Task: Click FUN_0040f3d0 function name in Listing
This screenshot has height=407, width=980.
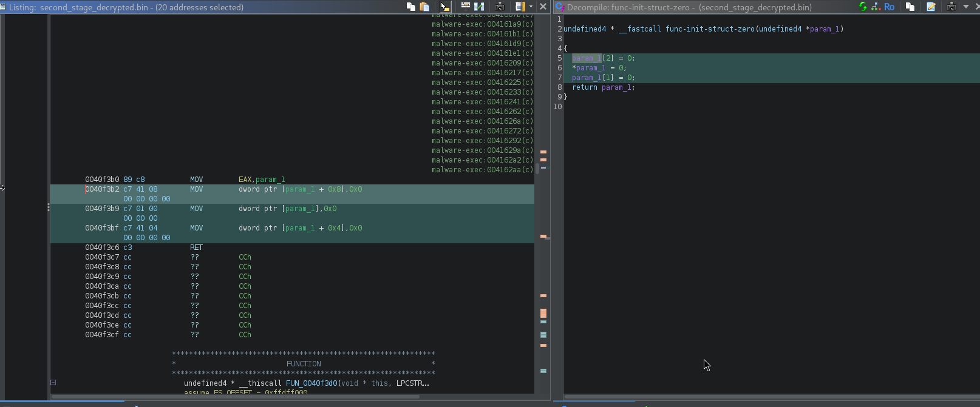Action: (x=311, y=383)
